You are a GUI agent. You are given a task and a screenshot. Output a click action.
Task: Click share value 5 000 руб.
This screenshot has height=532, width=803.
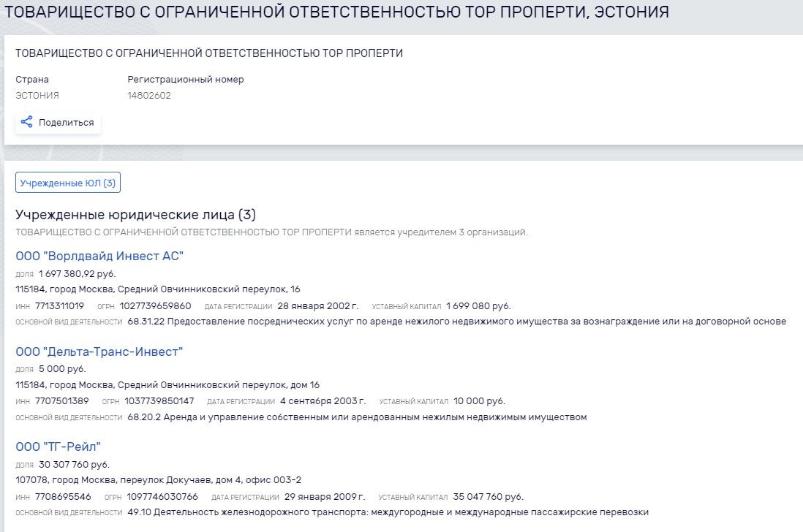62,369
